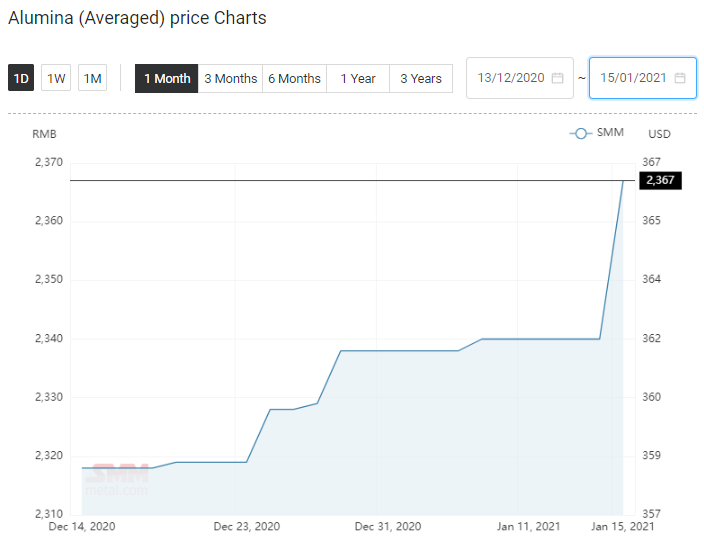Open calendar icon in end date field
704x538 pixels.
coord(680,78)
